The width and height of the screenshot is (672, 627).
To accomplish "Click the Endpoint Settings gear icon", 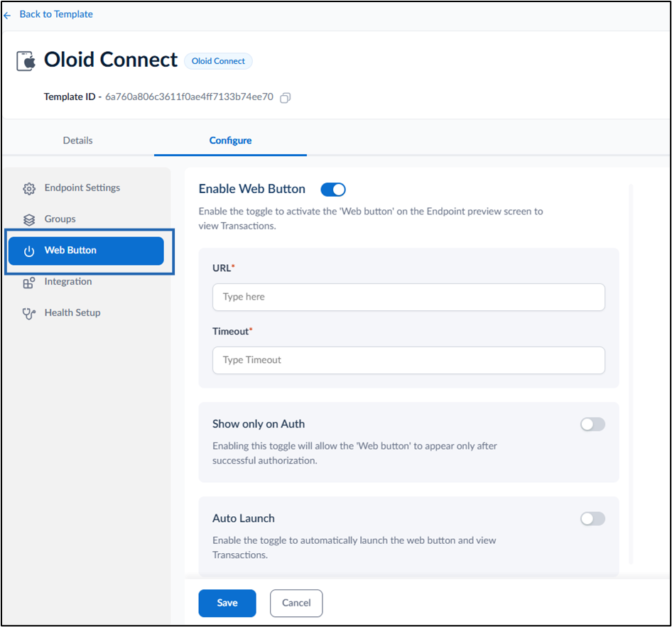I will (x=29, y=188).
